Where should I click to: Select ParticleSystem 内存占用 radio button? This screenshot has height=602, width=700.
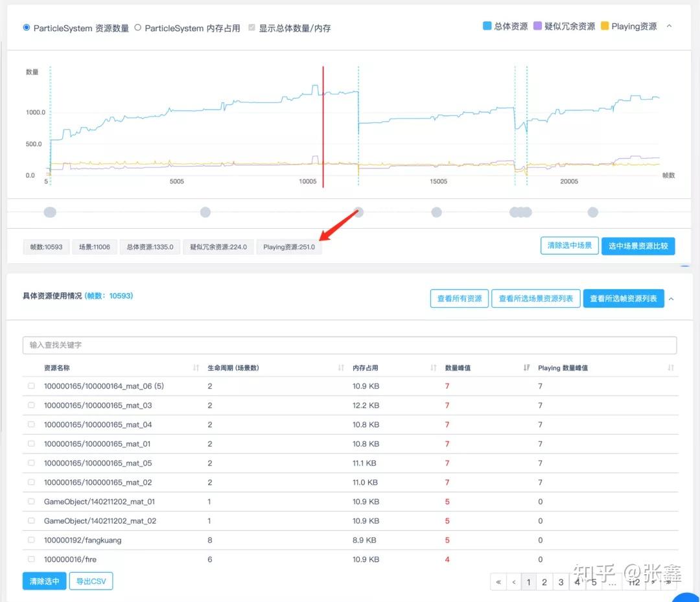138,28
